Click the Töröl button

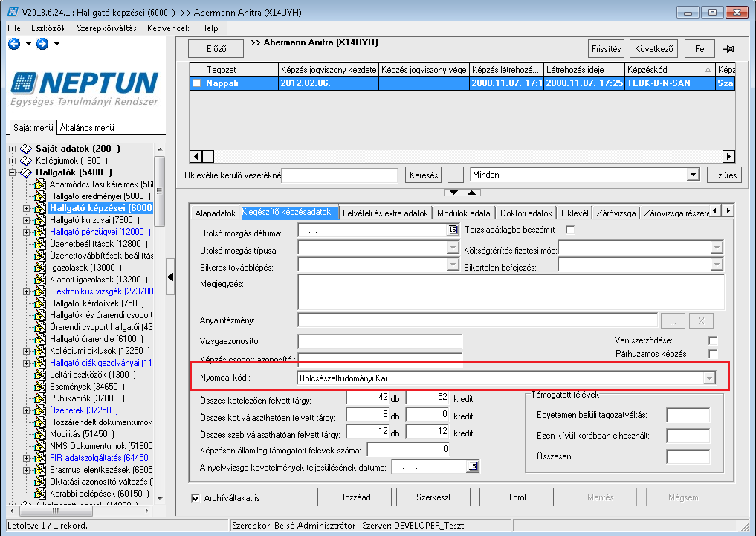(517, 497)
